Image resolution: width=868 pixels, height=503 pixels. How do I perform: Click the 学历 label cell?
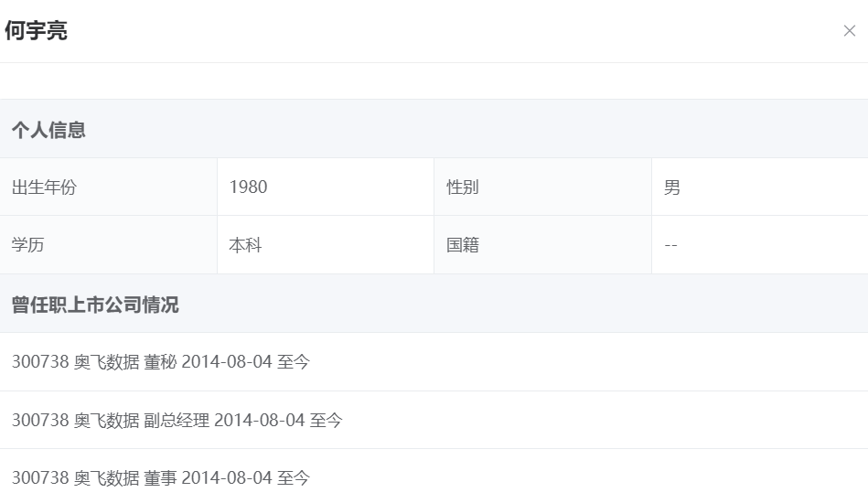tap(27, 245)
